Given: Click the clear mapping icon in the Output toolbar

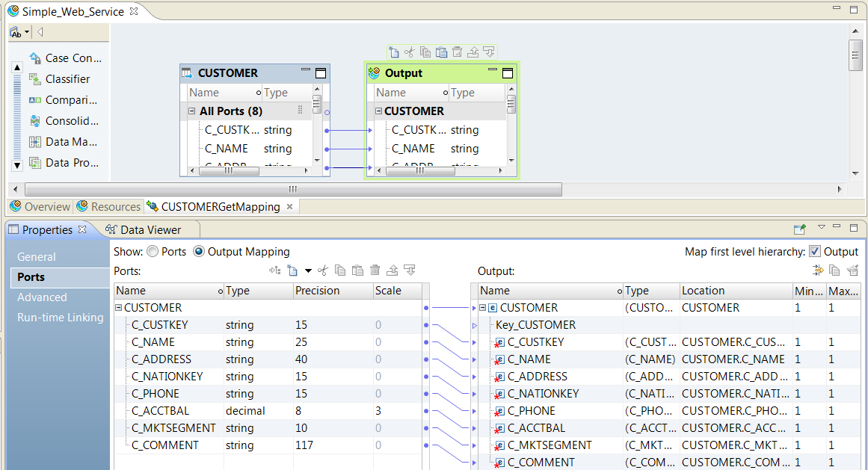Looking at the screenshot, I should pyautogui.click(x=852, y=270).
